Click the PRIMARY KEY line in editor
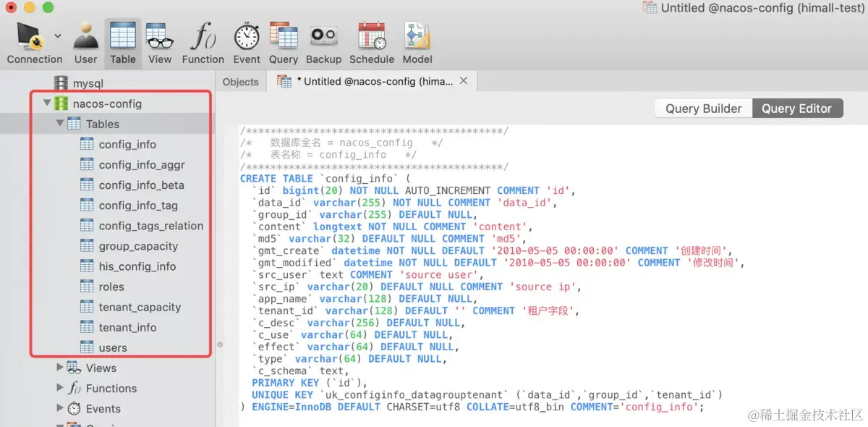Viewport: 868px width, 427px height. (310, 382)
